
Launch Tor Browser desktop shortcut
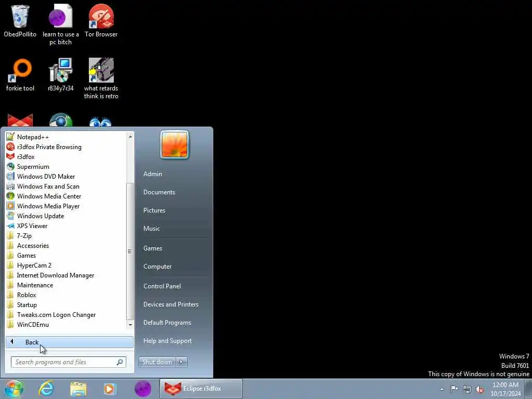(101, 20)
